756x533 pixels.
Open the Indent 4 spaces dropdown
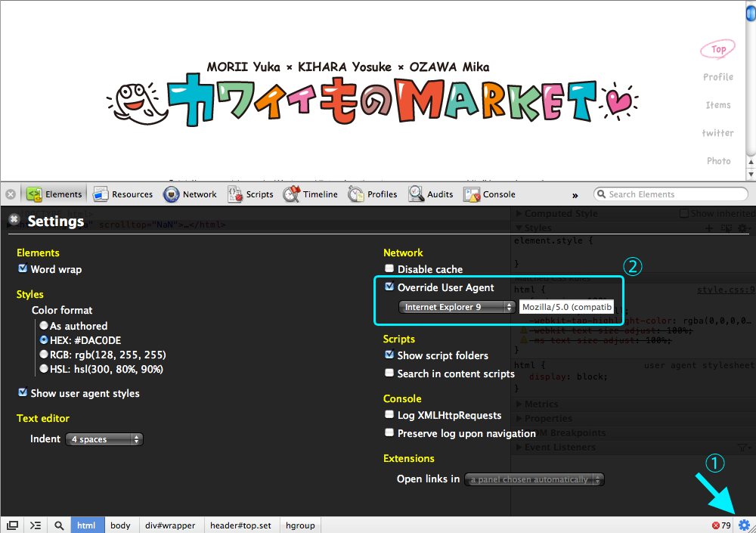(104, 439)
